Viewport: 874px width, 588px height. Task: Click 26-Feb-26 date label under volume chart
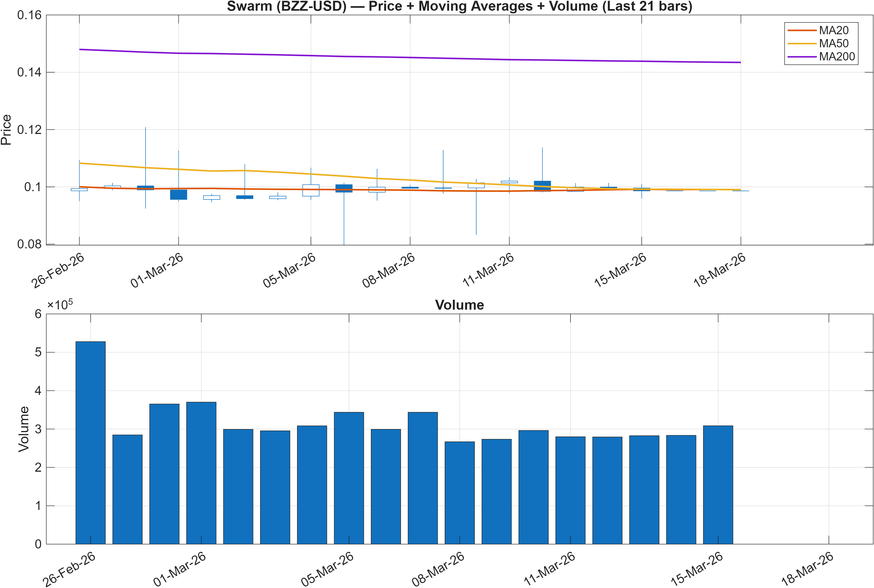pos(69,569)
